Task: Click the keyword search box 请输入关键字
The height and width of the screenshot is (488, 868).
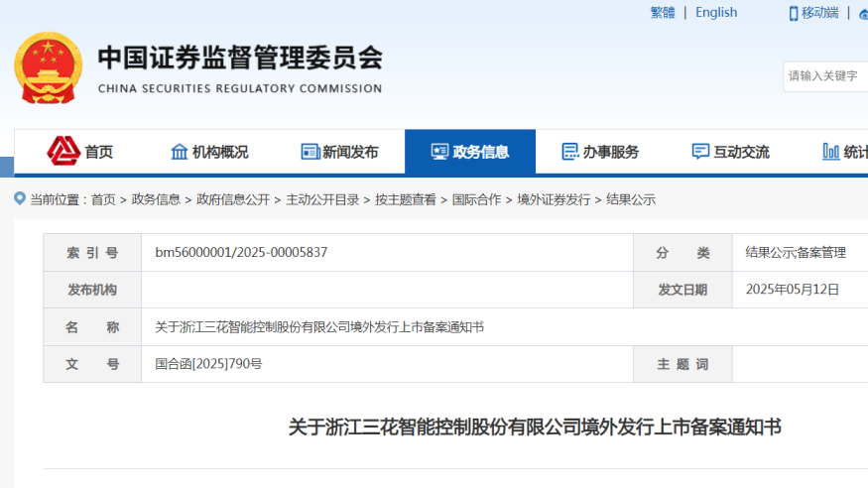Action: pos(825,76)
